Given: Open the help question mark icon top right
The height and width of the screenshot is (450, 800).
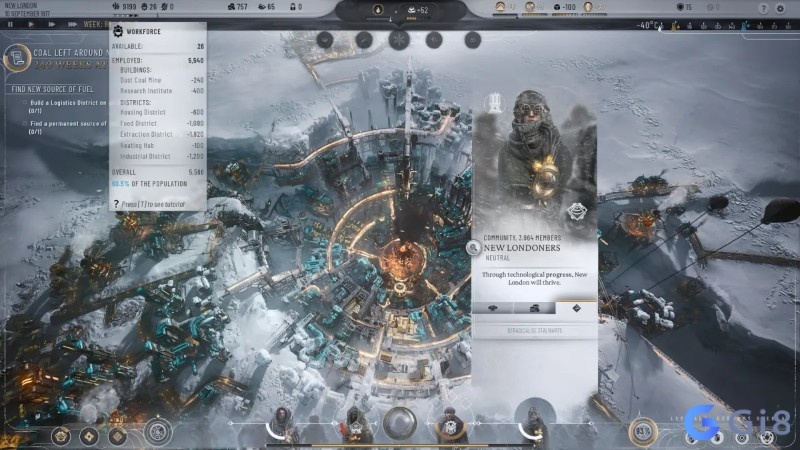Looking at the screenshot, I should [764, 8].
